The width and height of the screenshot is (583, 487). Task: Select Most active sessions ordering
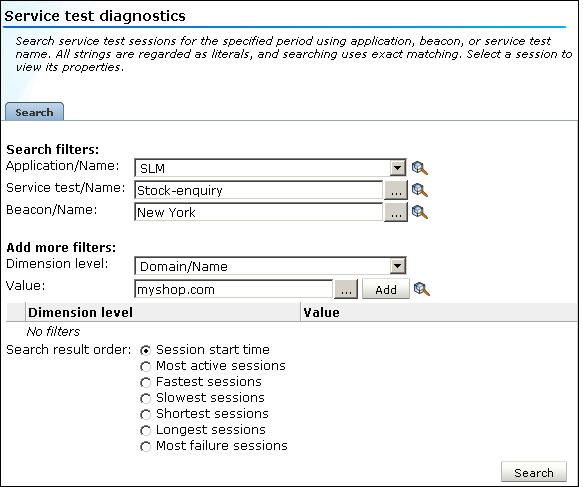(x=145, y=367)
